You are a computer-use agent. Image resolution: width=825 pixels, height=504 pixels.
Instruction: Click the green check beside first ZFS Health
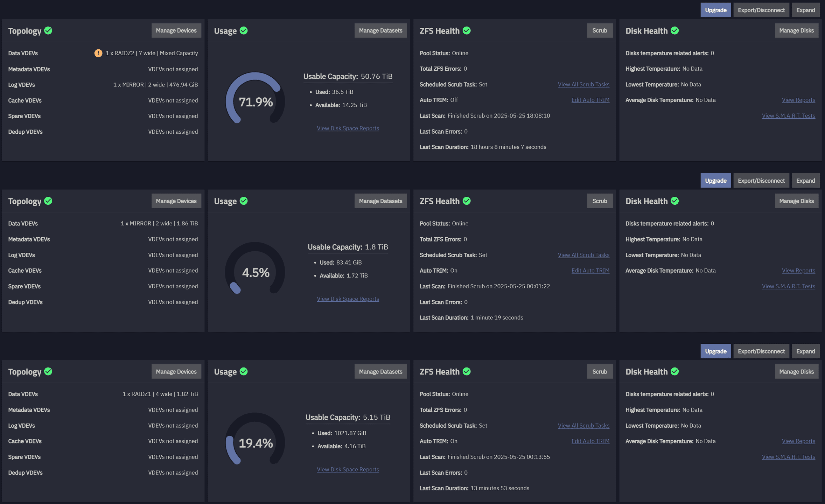tap(467, 30)
